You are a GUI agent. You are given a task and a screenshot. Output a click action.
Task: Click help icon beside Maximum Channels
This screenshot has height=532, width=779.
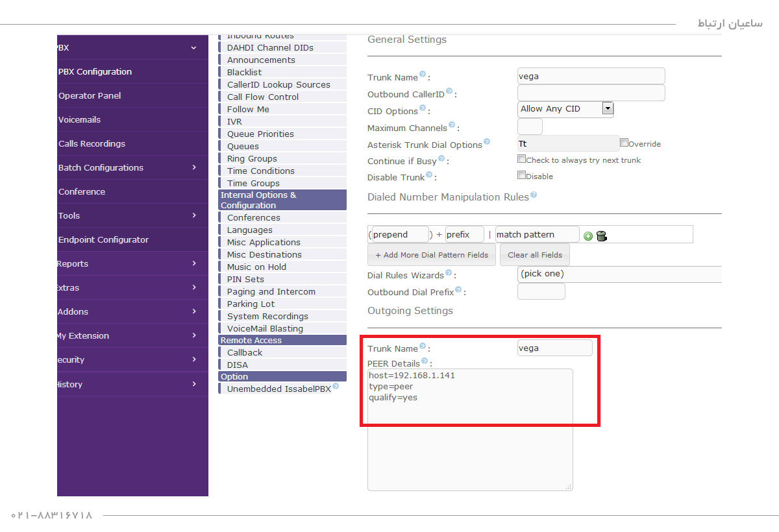(452, 126)
